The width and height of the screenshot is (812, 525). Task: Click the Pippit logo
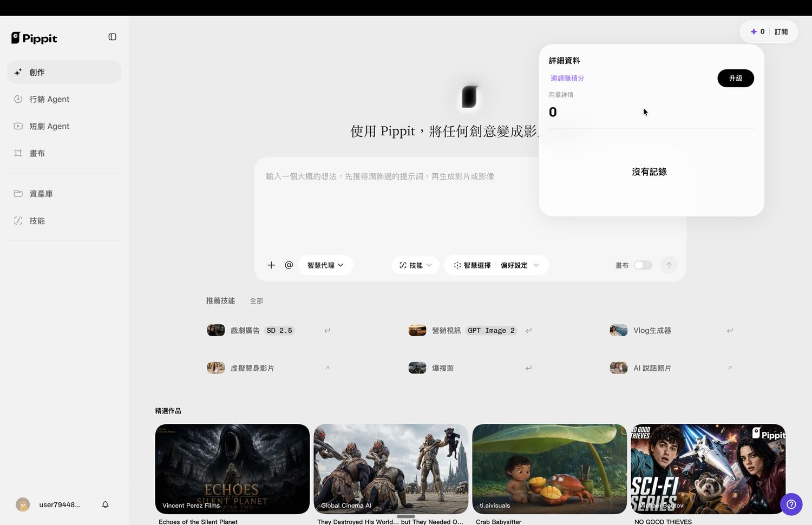click(35, 38)
